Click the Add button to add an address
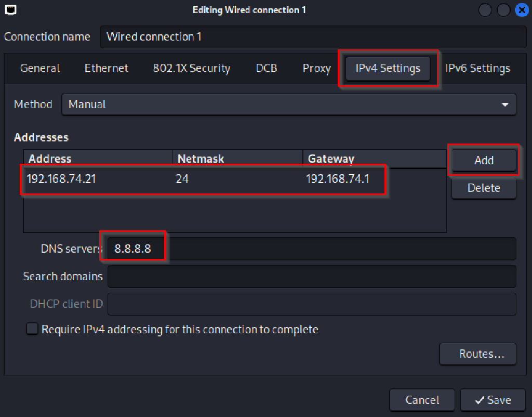Image resolution: width=532 pixels, height=417 pixels. (483, 160)
